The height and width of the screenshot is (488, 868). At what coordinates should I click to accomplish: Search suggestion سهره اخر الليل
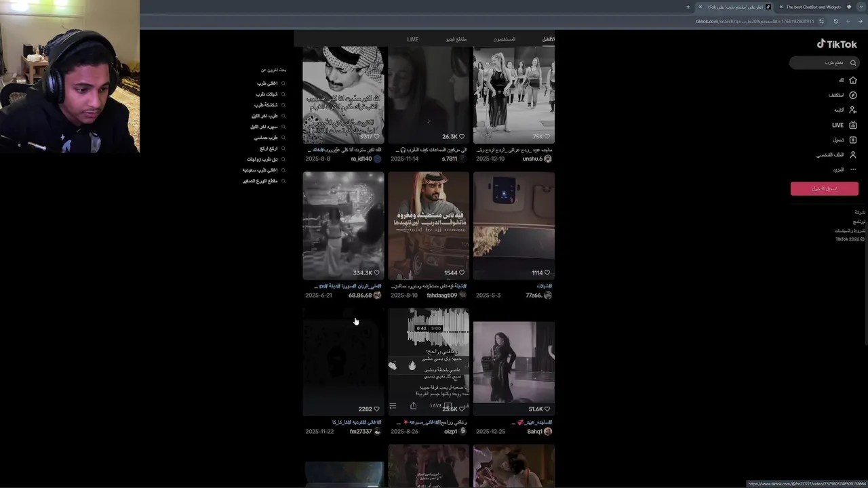point(264,127)
